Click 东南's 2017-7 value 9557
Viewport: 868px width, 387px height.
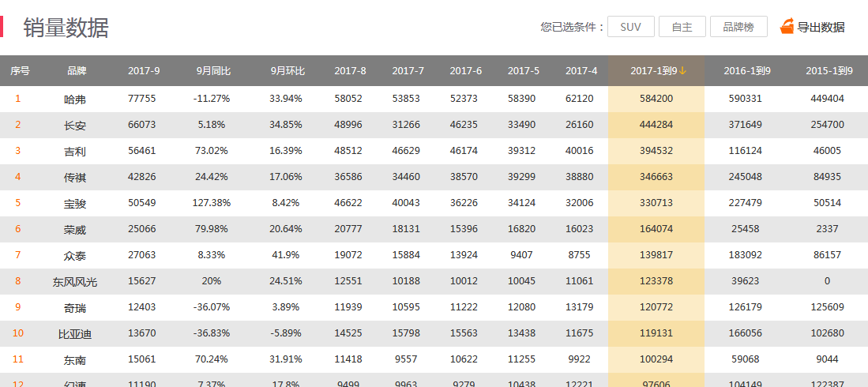406,359
